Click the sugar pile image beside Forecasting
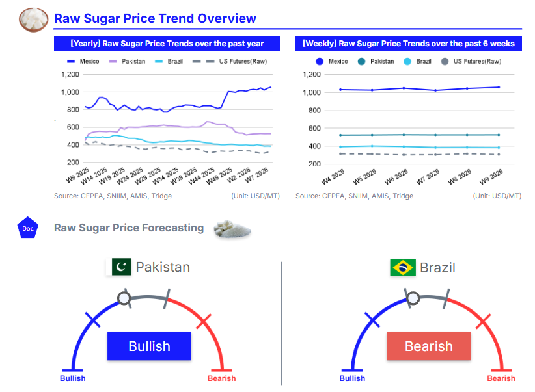Screen dimensions: 535x392 pos(232,229)
